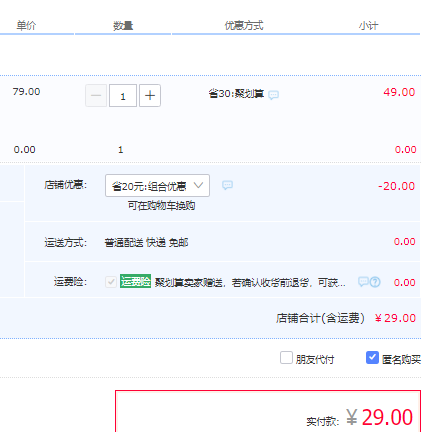Click the chat bubble icon beside 省30:聚划算
The width and height of the screenshot is (426, 432).
point(273,95)
